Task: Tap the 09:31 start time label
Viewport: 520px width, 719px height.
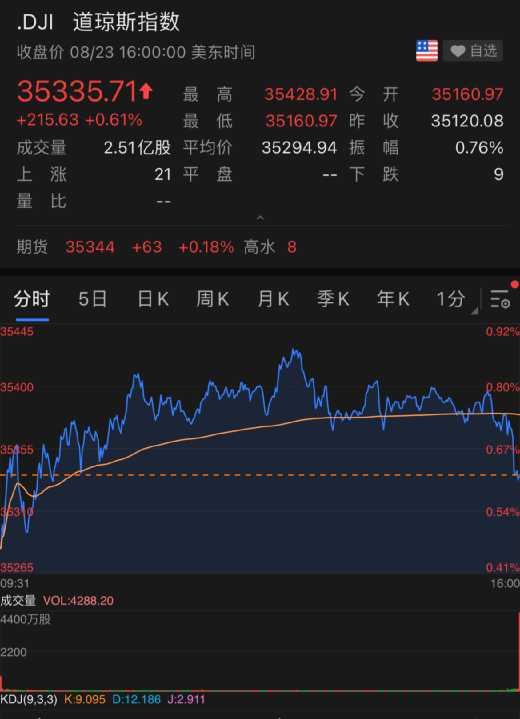Action: pyautogui.click(x=15, y=584)
